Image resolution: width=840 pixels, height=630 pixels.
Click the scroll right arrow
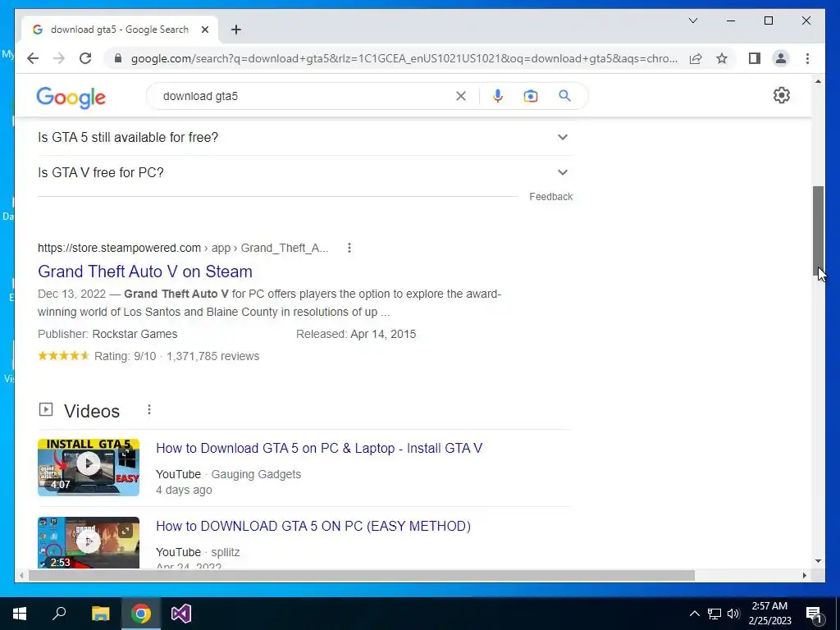coord(805,575)
